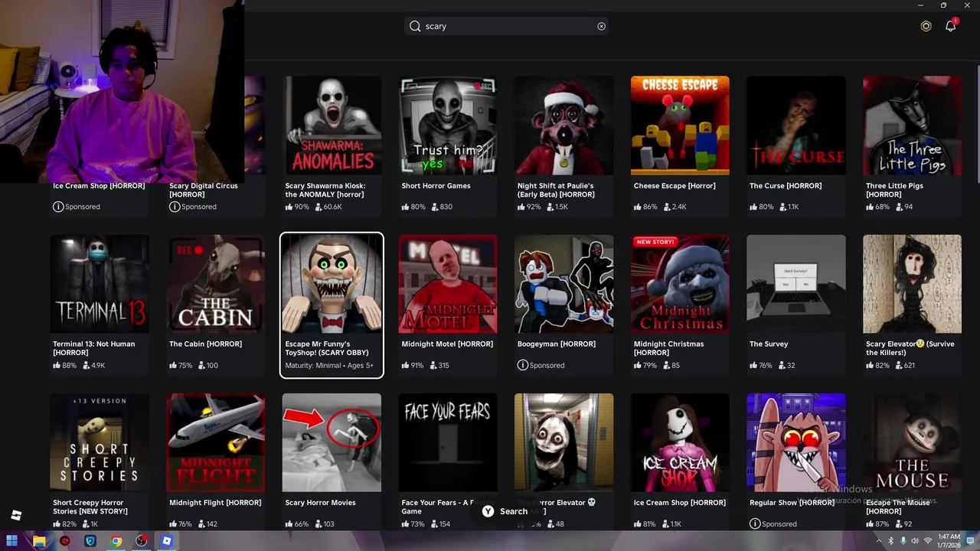980x551 pixels.
Task: Open the Regular Show thumbnail
Action: [796, 442]
